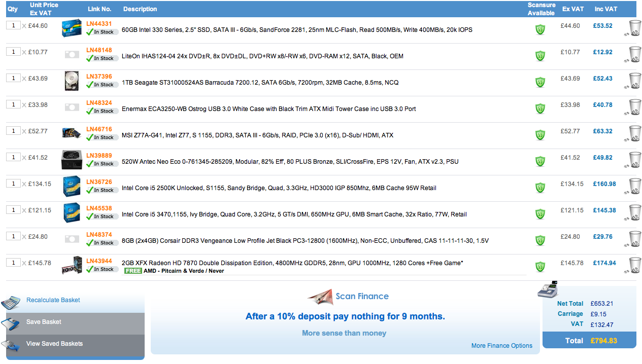Open link number LN36726

tap(99, 182)
